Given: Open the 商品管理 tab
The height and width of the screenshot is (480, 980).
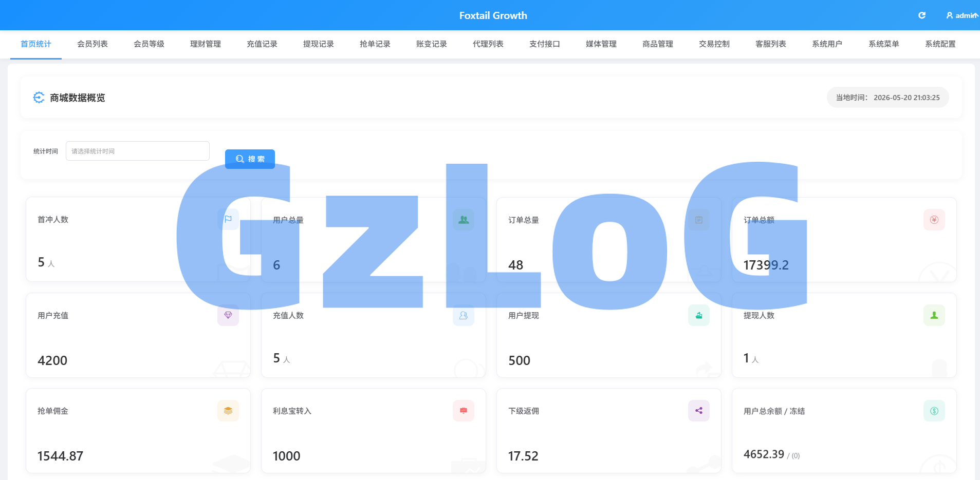Looking at the screenshot, I should [x=658, y=44].
